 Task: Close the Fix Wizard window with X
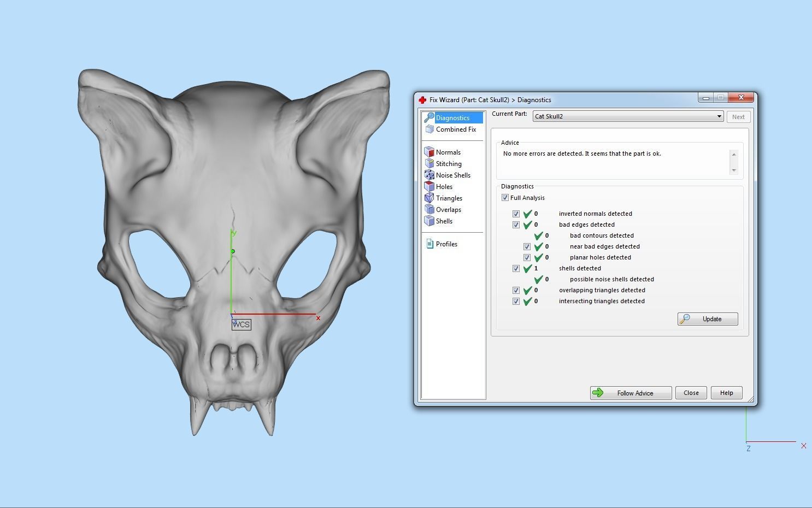tap(741, 97)
